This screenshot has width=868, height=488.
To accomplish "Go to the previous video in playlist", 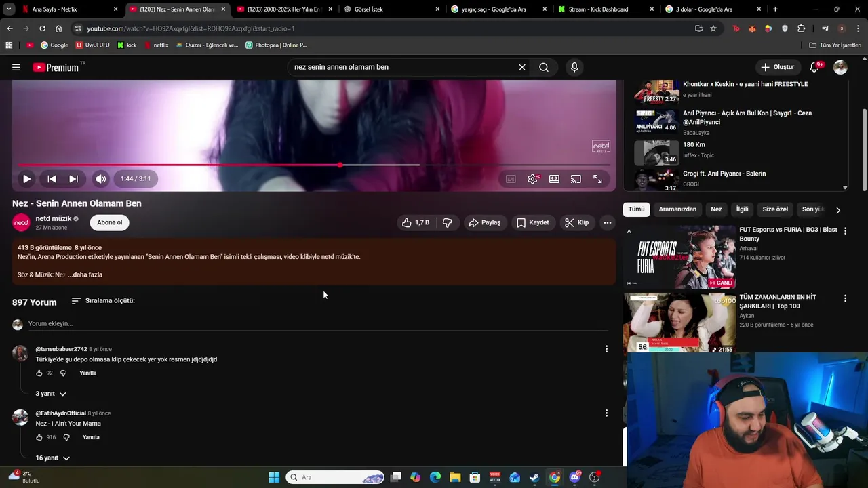I will (52, 179).
